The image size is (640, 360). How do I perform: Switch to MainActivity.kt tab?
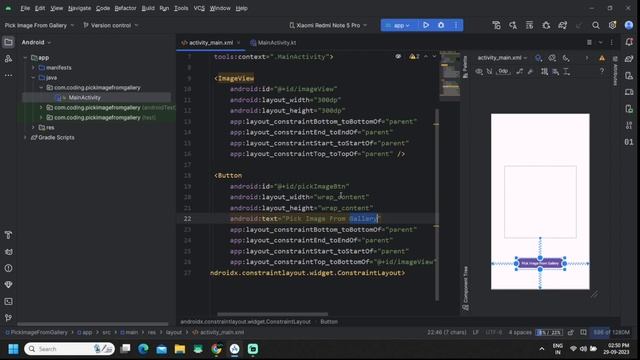point(273,42)
